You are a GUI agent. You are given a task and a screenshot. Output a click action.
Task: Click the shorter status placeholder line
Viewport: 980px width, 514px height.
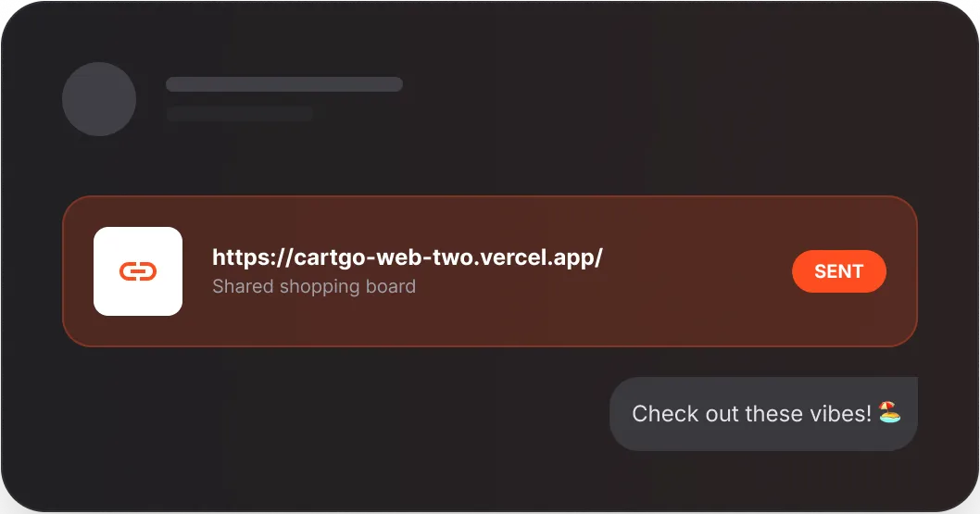click(239, 114)
